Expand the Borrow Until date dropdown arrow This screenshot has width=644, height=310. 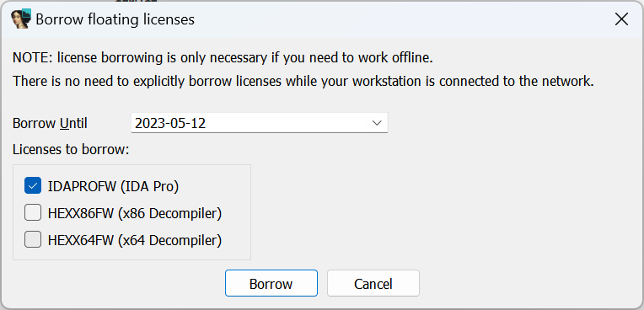(377, 123)
